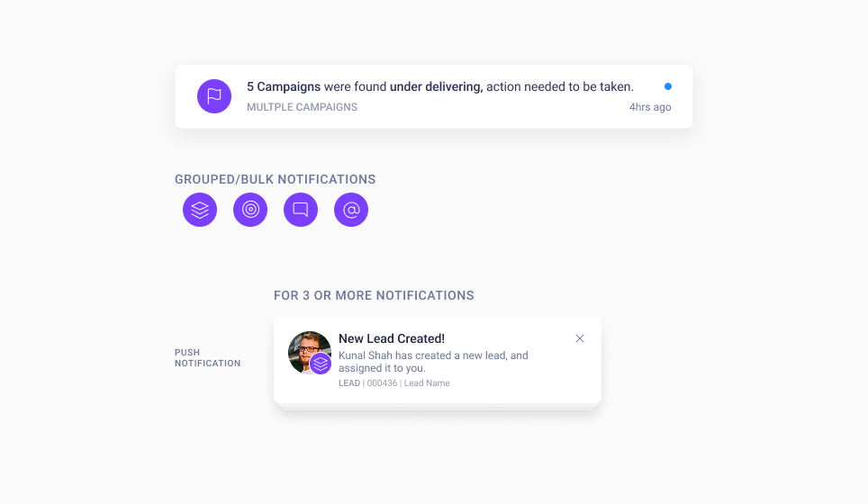
Task: Select the at-sign mention icon
Action: click(x=351, y=210)
